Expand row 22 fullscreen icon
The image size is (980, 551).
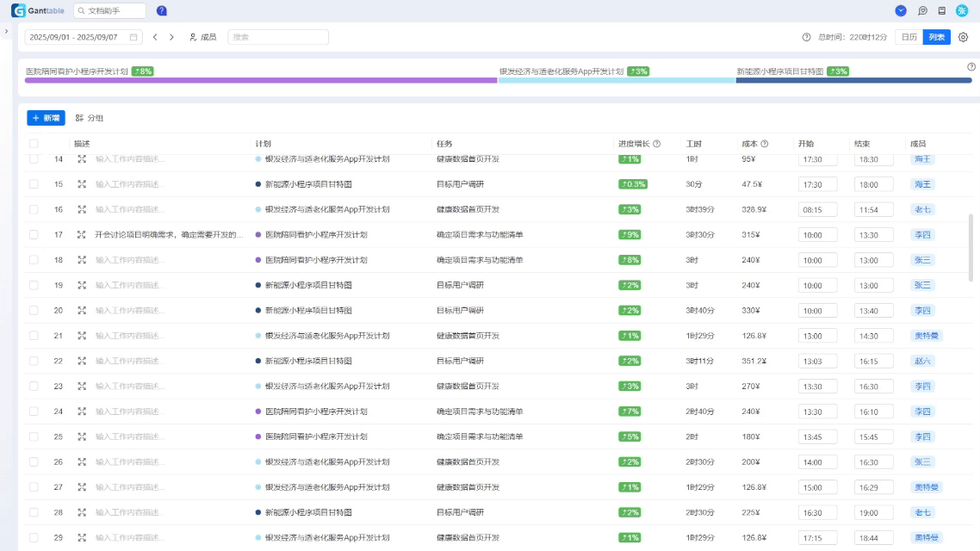[82, 361]
